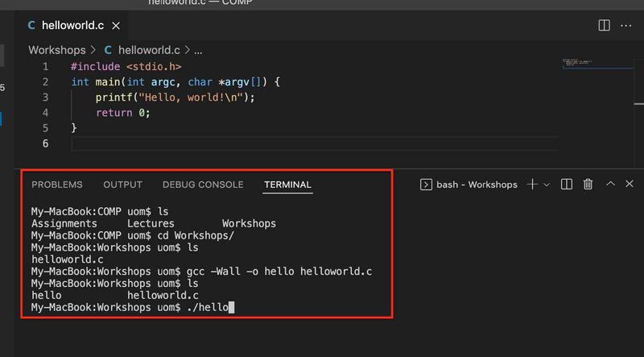Kill terminal using the trash icon

coord(588,185)
